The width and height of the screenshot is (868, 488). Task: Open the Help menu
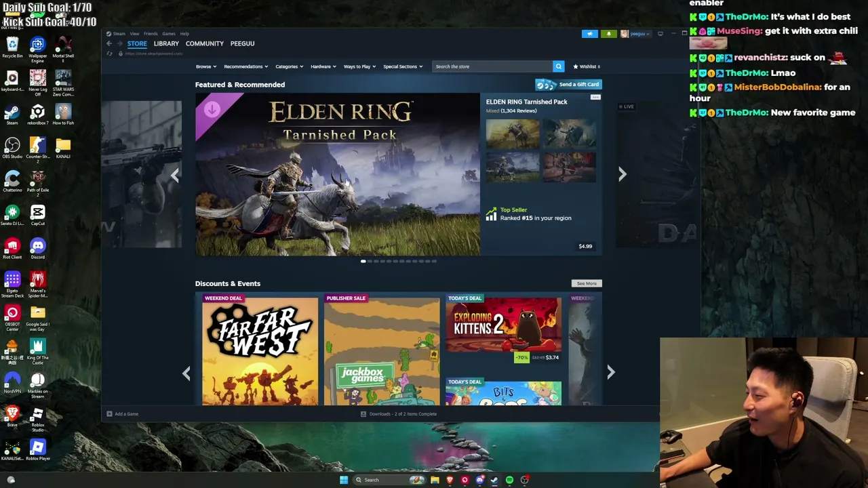pyautogui.click(x=184, y=33)
